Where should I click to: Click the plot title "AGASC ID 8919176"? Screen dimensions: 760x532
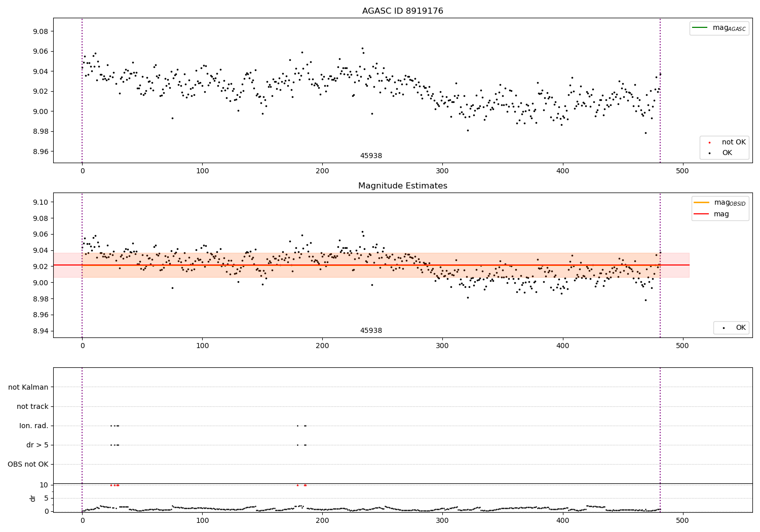pyautogui.click(x=402, y=11)
